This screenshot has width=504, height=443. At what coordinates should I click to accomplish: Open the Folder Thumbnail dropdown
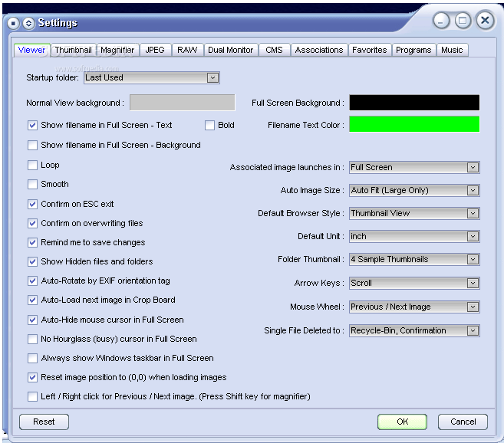(x=414, y=260)
